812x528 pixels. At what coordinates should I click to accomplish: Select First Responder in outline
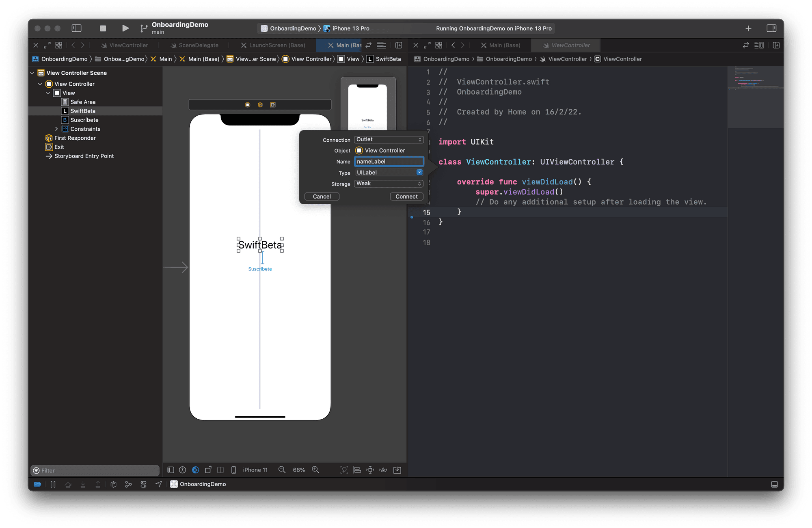[x=75, y=138]
